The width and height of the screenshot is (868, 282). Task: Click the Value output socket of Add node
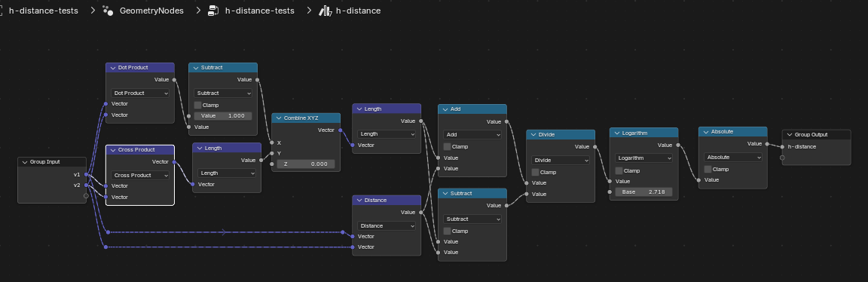(506, 121)
